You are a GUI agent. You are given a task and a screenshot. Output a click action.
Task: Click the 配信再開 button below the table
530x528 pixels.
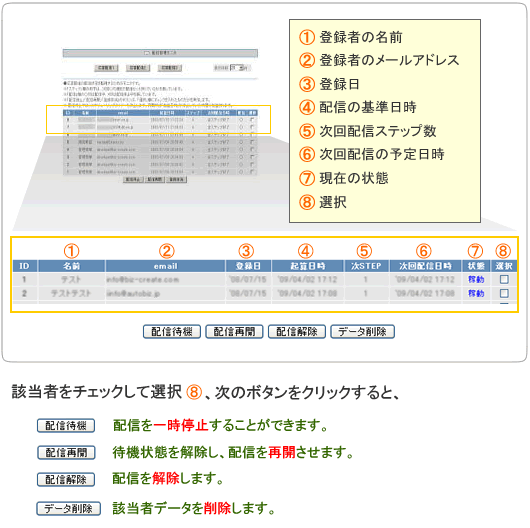point(234,332)
